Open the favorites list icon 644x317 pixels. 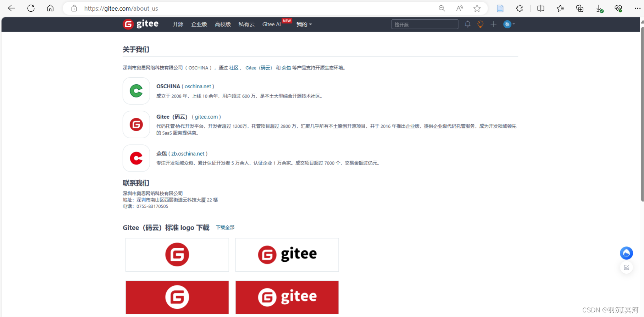[x=560, y=8]
